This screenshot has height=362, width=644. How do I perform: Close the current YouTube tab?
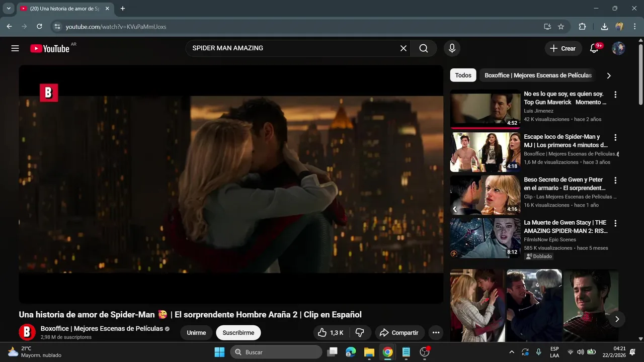click(107, 9)
